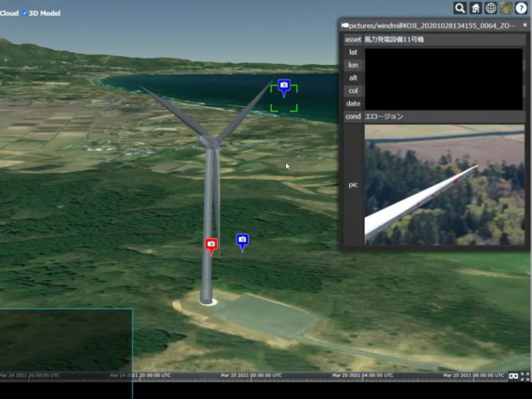Click the home view button
Image resolution: width=532 pixels, height=399 pixels.
[475, 8]
